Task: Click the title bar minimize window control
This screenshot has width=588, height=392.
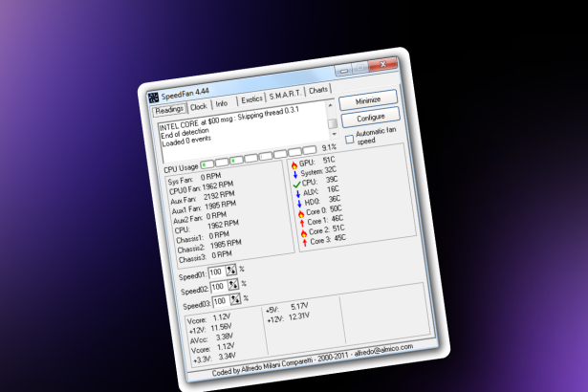Action: (344, 70)
